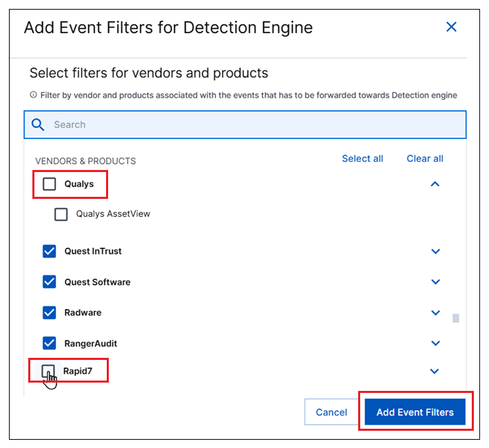Uncheck the Radware checkbox
The image size is (489, 448).
click(x=50, y=312)
